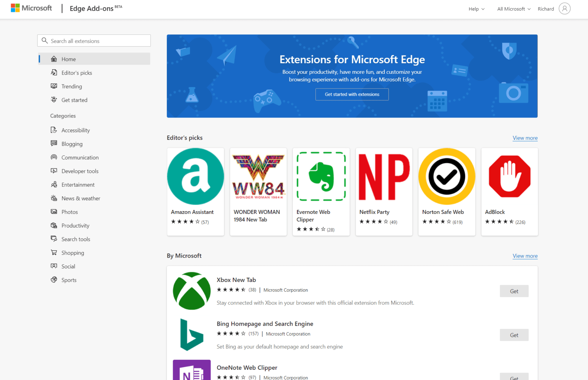Open the Sports category
Screen dimensions: 588x380
[69, 280]
